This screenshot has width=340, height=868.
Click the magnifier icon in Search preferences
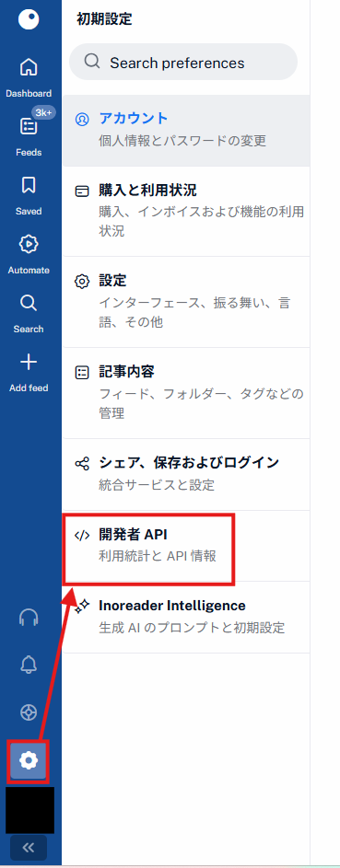point(92,61)
